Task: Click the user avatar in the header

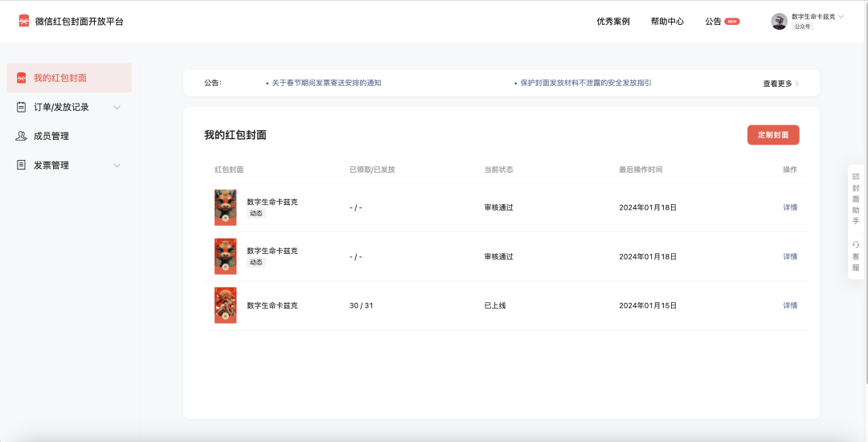Action: click(x=779, y=21)
